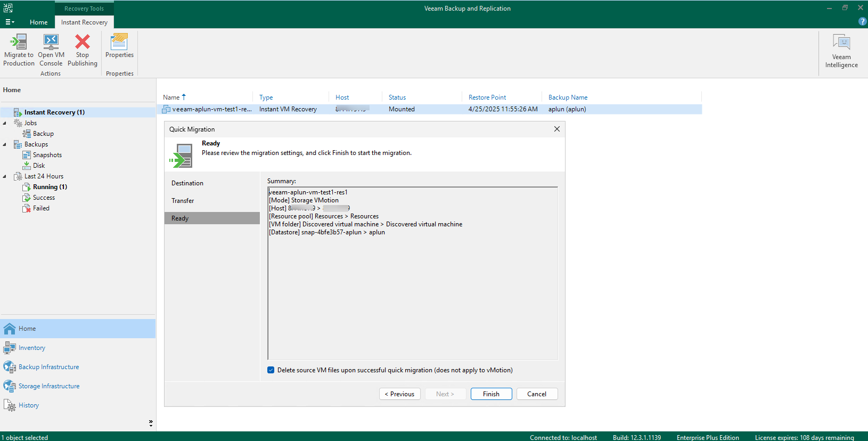Viewport: 868px width, 441px height.
Task: Click the Running sessions icon
Action: pos(27,187)
